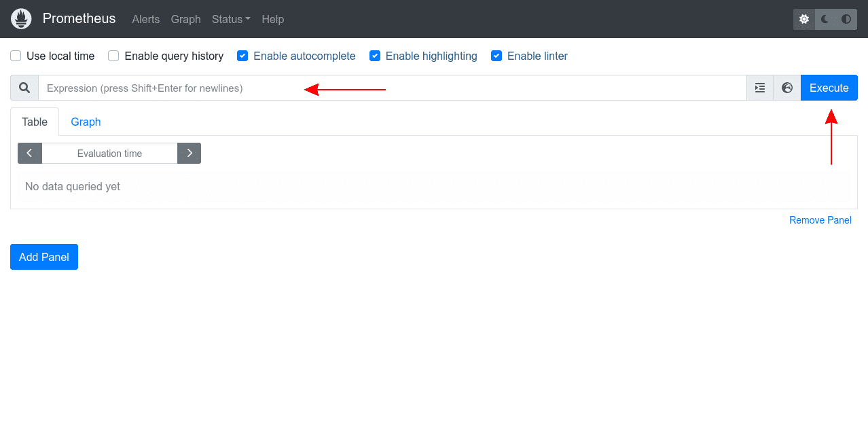Screen dimensions: 868x439
Task: Select the moon icon for dark theme
Action: click(824, 19)
